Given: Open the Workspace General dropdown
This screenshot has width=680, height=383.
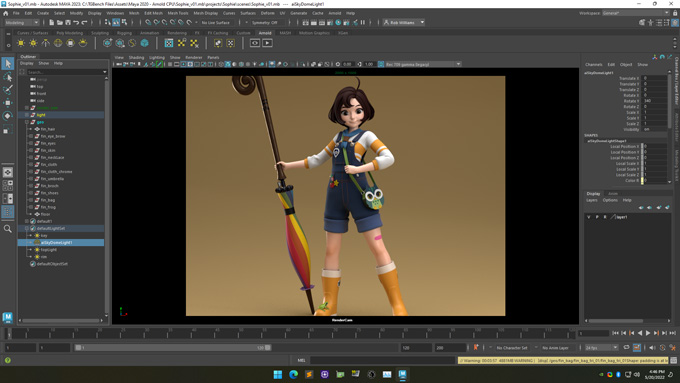Looking at the screenshot, I should (x=635, y=13).
